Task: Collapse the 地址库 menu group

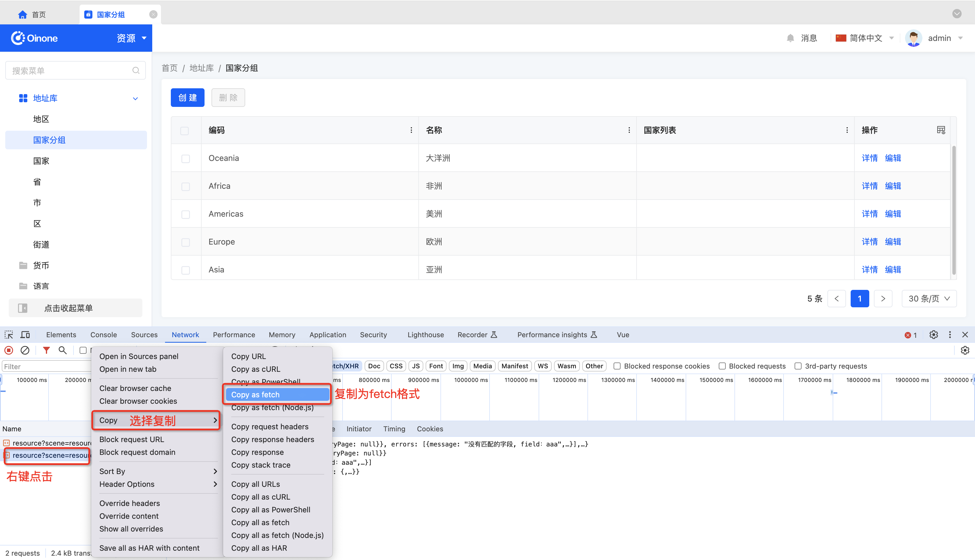Action: point(135,98)
